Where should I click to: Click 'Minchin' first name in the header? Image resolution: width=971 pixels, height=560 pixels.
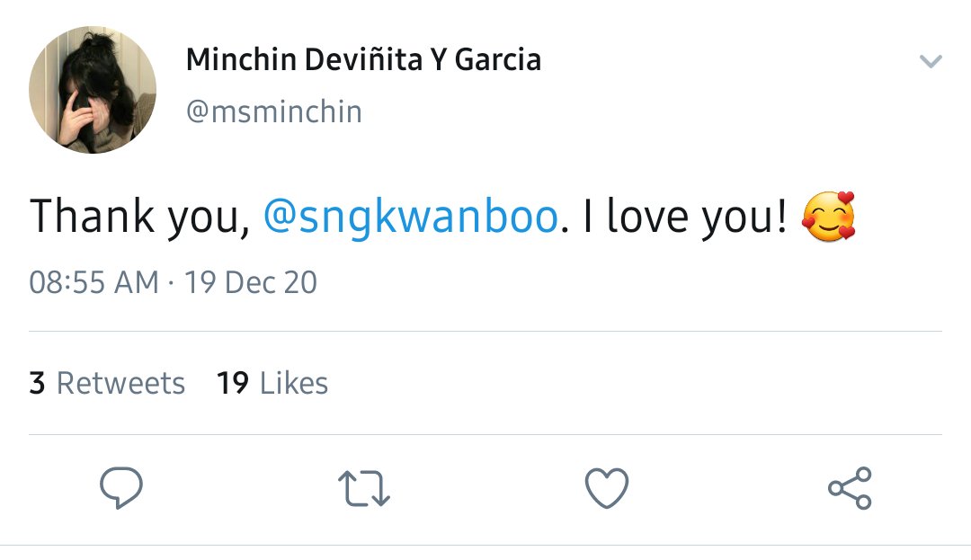241,60
